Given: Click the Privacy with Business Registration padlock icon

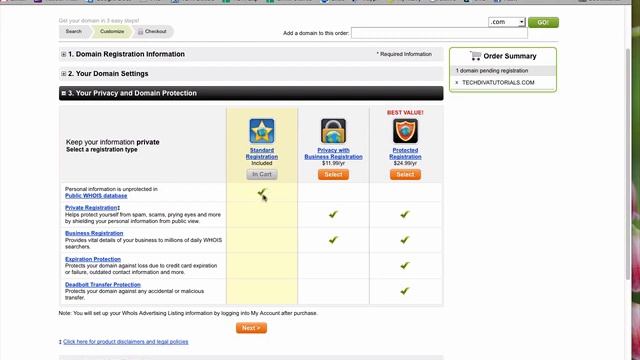Looking at the screenshot, I should pyautogui.click(x=333, y=131).
